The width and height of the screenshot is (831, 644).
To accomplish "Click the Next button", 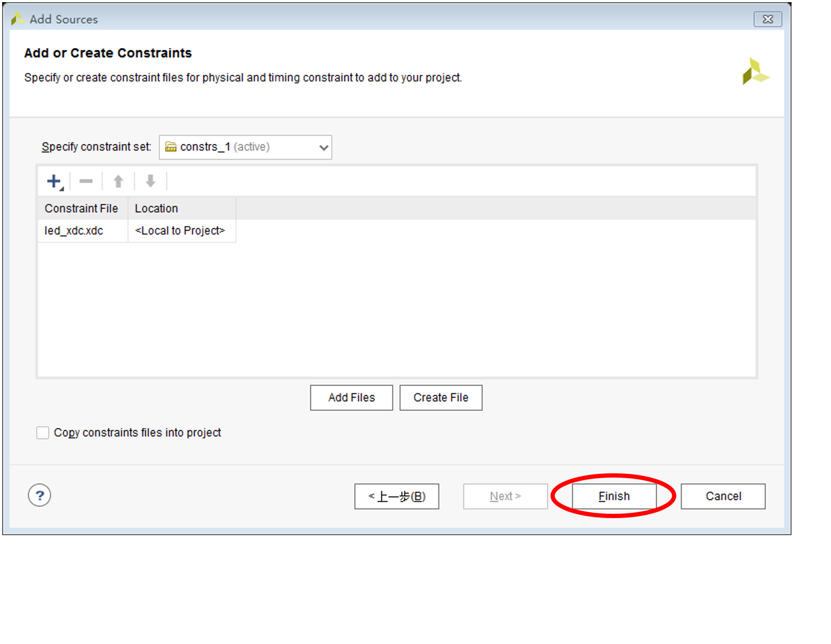I will click(x=505, y=496).
